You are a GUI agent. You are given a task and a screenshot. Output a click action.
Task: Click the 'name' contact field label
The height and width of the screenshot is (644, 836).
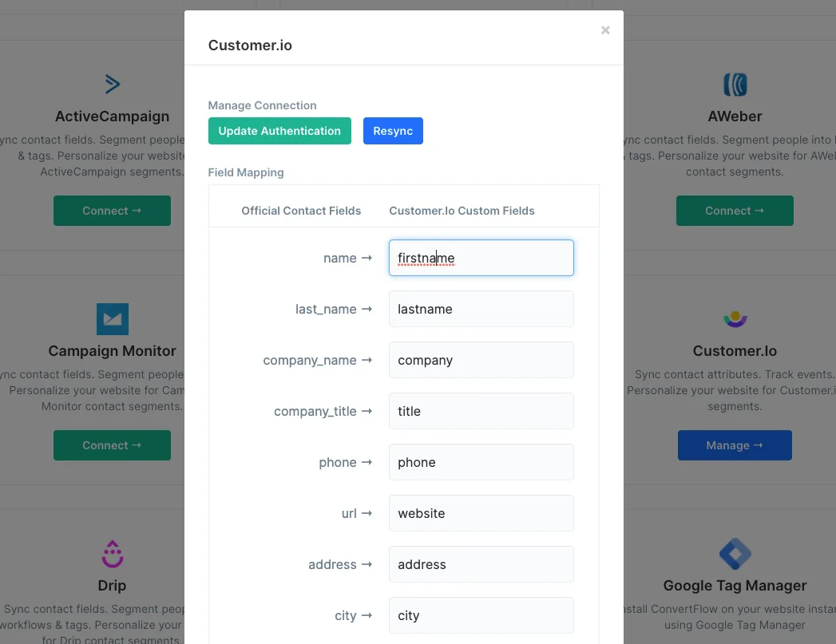pyautogui.click(x=339, y=259)
